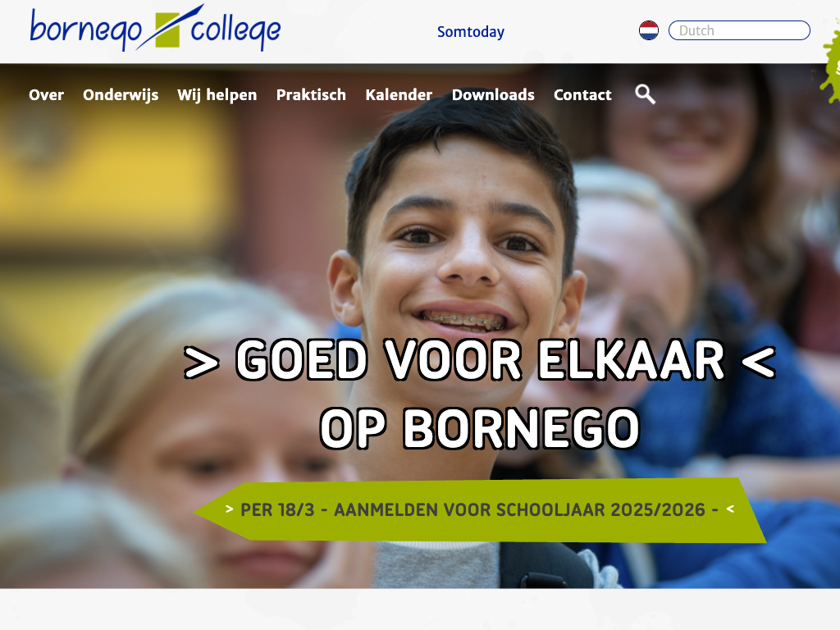The width and height of the screenshot is (840, 630).
Task: Open the Dutch language selector field
Action: [x=739, y=30]
